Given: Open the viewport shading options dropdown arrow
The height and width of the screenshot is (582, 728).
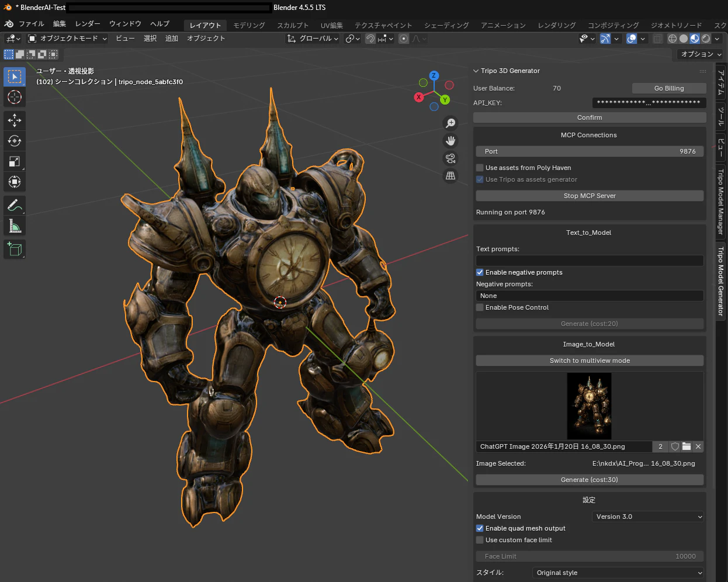Looking at the screenshot, I should [717, 39].
